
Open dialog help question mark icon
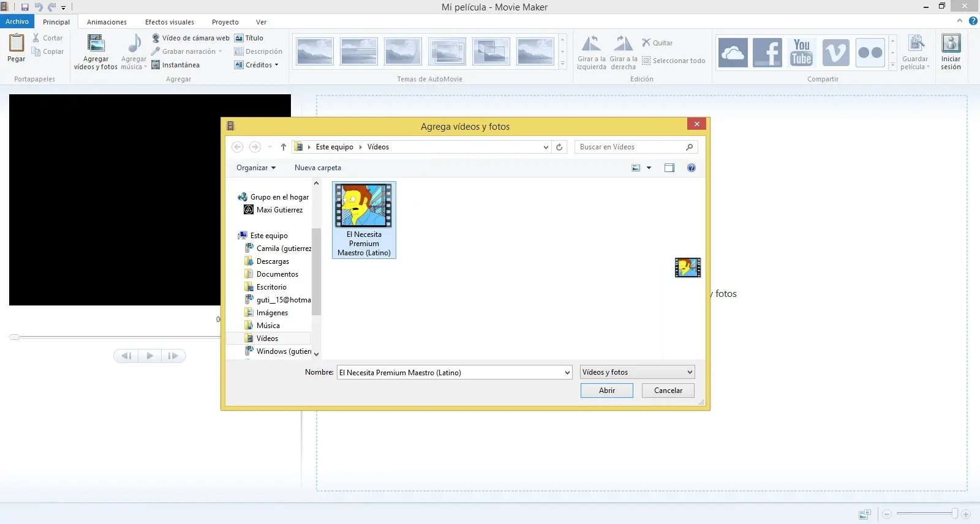(x=692, y=168)
